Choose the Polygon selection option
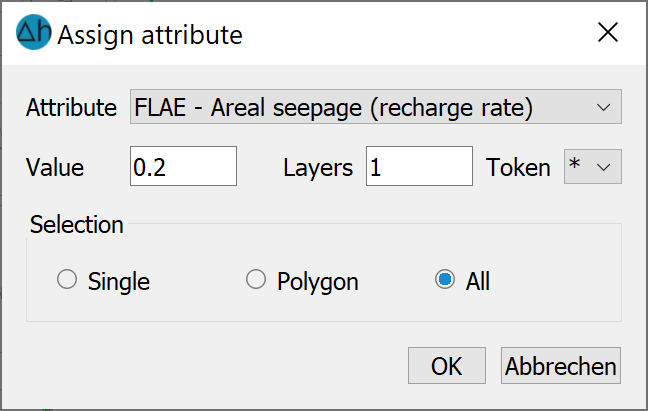 256,280
